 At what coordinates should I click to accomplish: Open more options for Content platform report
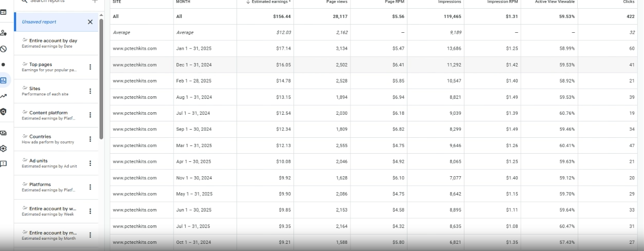pos(90,115)
